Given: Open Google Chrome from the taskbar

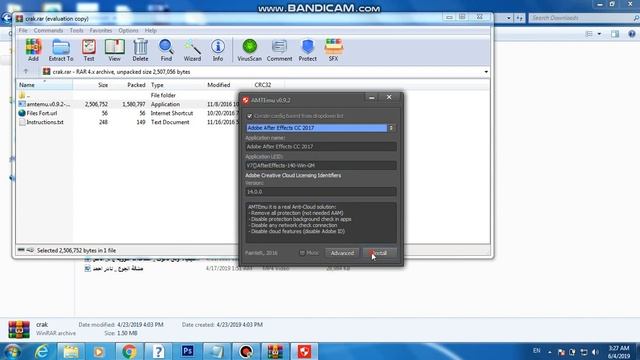Looking at the screenshot, I should click(129, 351).
